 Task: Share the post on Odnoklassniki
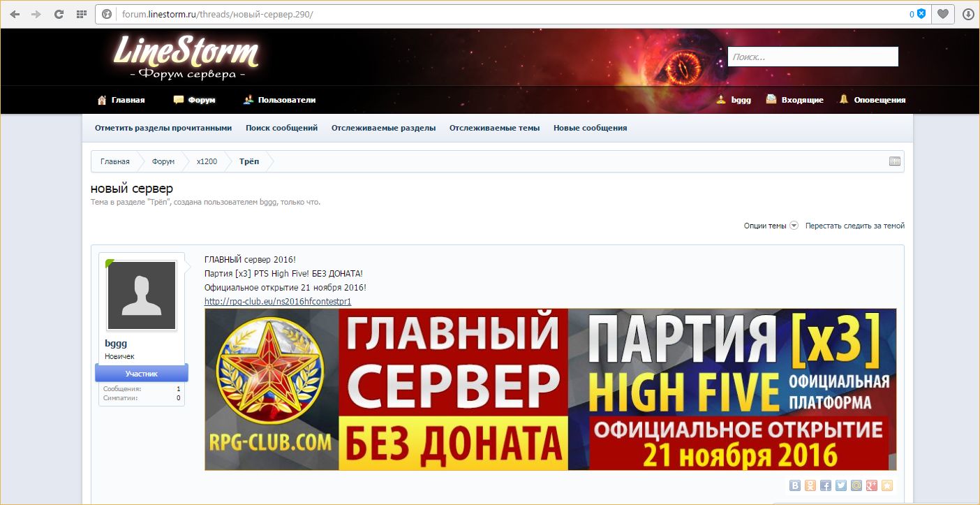810,485
